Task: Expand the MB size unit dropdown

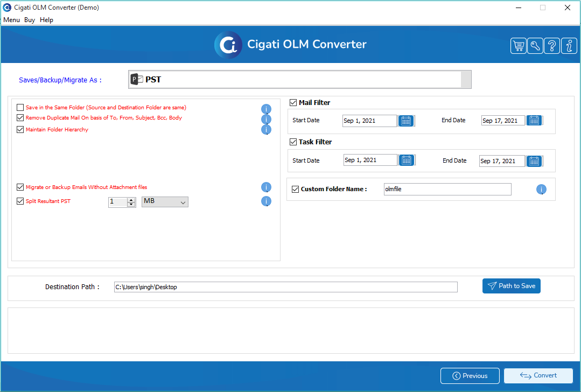Action: (x=165, y=202)
